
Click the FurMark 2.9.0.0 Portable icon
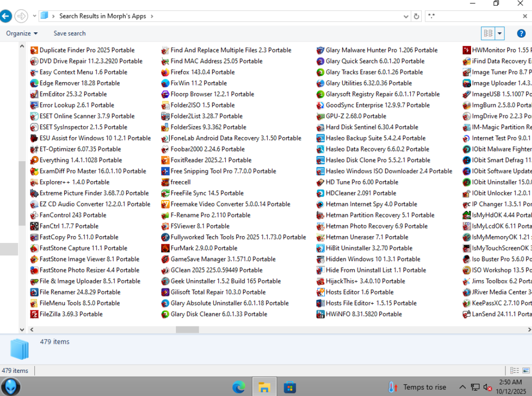pyautogui.click(x=165, y=248)
